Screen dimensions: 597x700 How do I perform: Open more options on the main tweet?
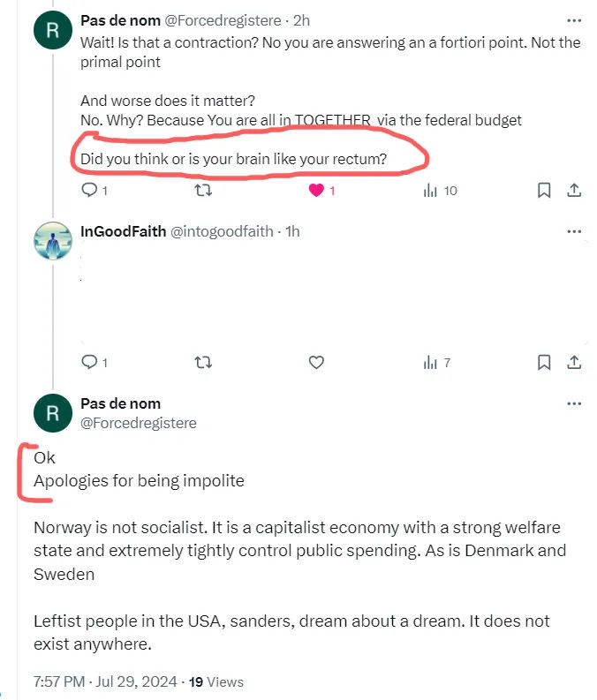pos(574,403)
